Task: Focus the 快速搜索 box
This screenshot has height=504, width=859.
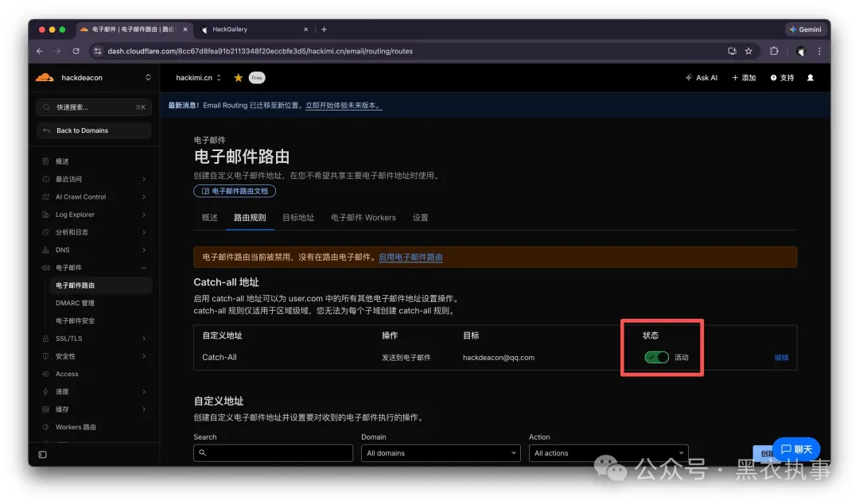Action: coord(94,107)
